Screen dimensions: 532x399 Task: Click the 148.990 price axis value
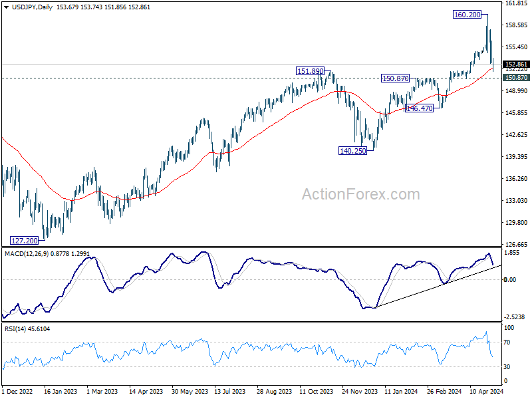517,90
